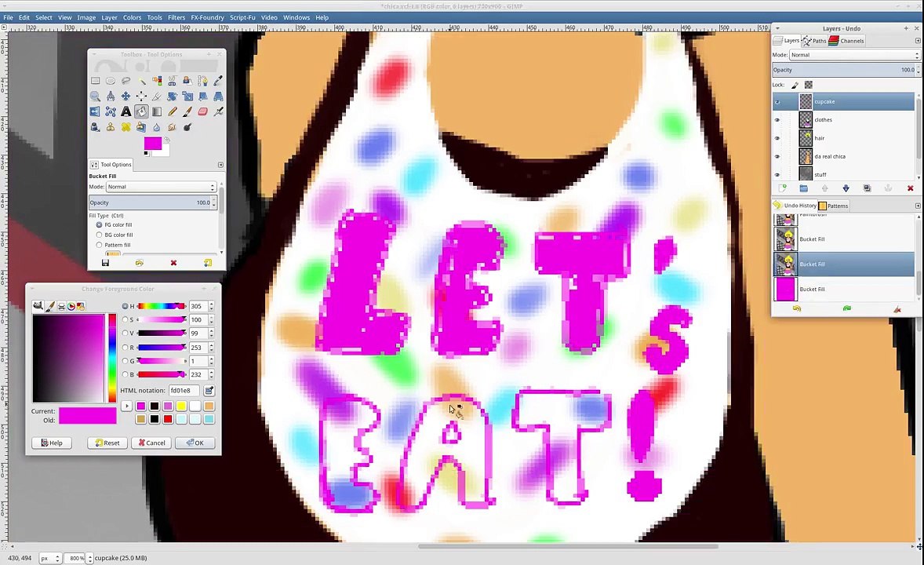Select the Rectangle Select tool
This screenshot has width=924, height=565.
pyautogui.click(x=95, y=81)
